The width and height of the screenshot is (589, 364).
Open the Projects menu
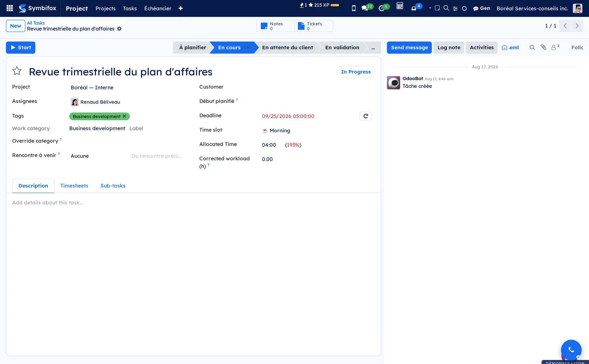click(106, 8)
